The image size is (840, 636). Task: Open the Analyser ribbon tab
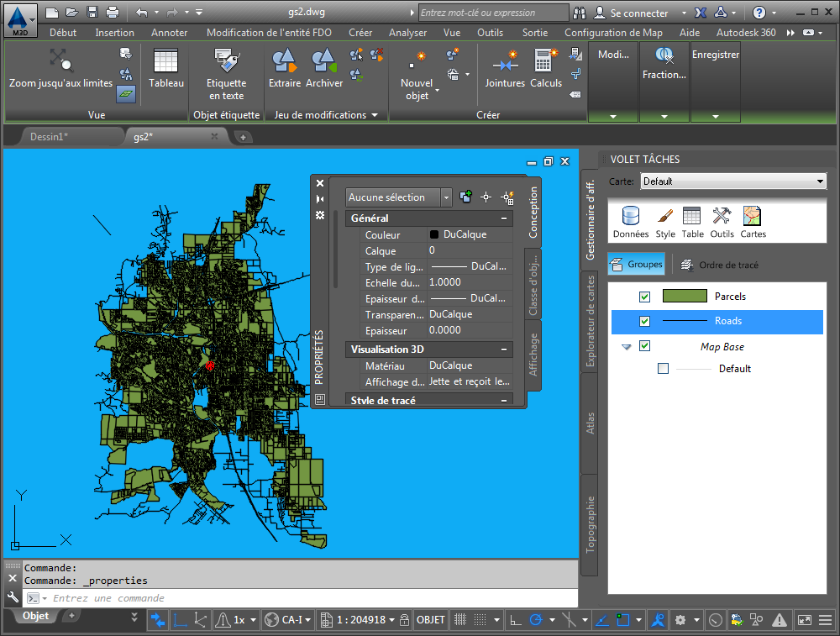coord(407,33)
